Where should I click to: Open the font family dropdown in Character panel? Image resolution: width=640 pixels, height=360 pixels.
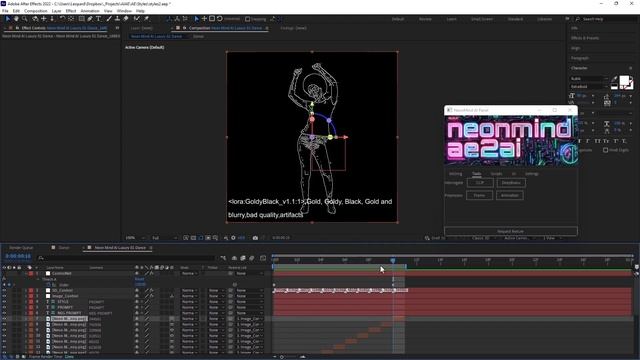click(589, 78)
